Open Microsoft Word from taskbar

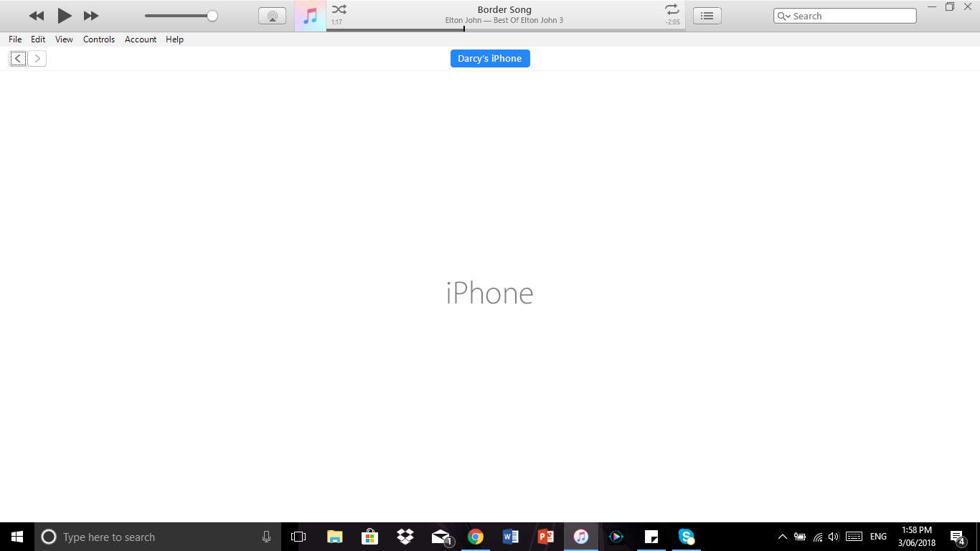click(x=510, y=537)
